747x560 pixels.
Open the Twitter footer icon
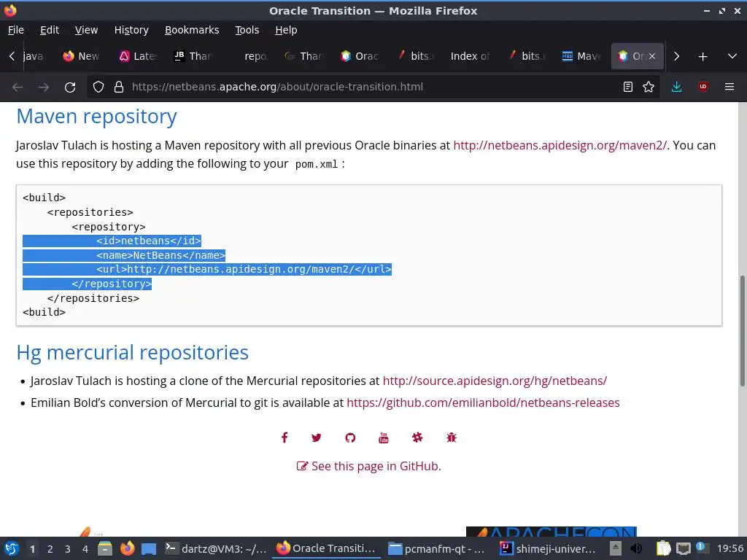(x=317, y=437)
